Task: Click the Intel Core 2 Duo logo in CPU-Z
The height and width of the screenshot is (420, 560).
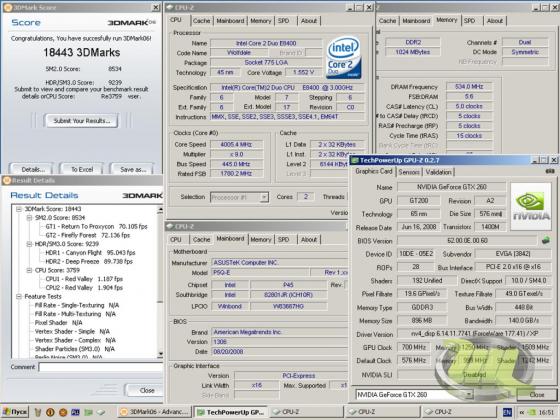Action: click(x=344, y=58)
